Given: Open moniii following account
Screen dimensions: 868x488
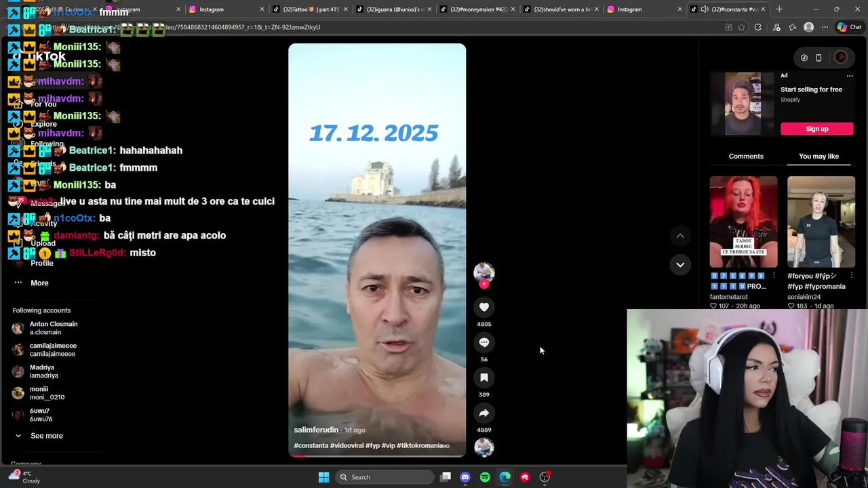Looking at the screenshot, I should tap(38, 393).
